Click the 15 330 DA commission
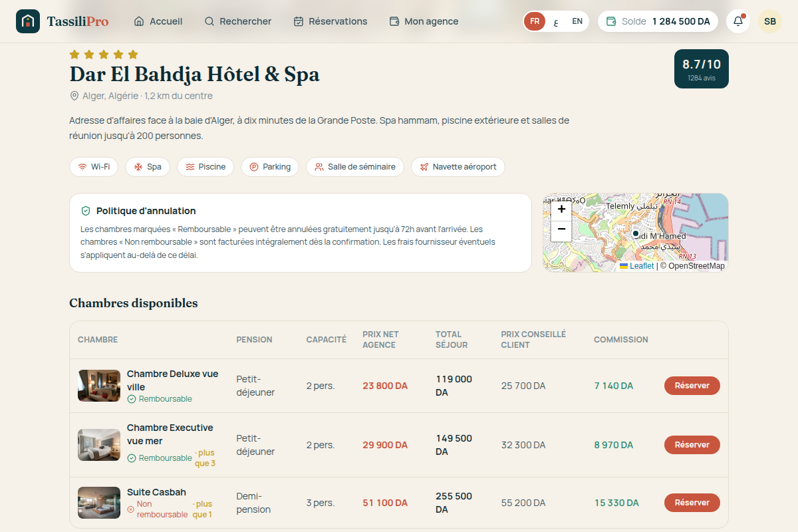This screenshot has width=798, height=532. 616,503
